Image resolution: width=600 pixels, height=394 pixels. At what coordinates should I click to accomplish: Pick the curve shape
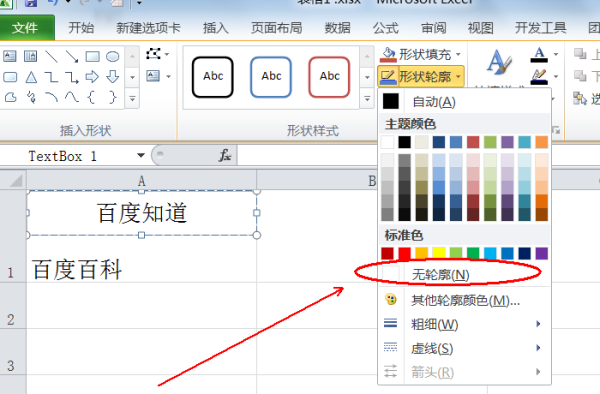point(72,98)
